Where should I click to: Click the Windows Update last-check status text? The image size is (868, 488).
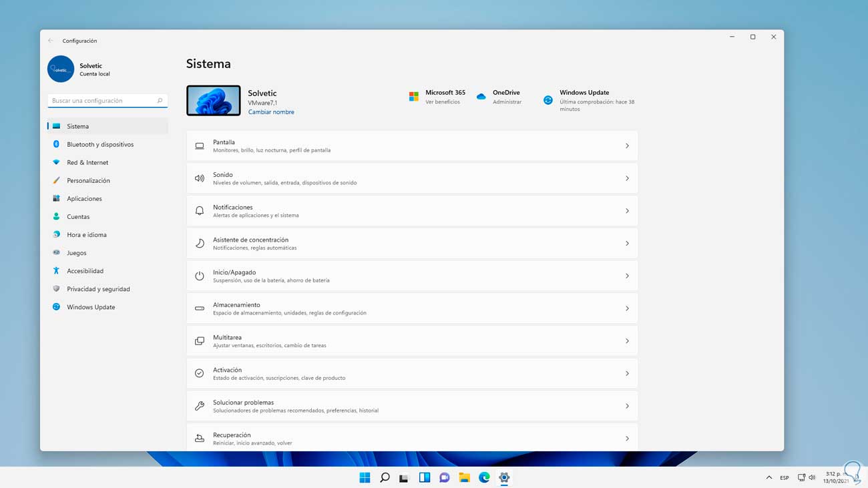[x=597, y=105]
